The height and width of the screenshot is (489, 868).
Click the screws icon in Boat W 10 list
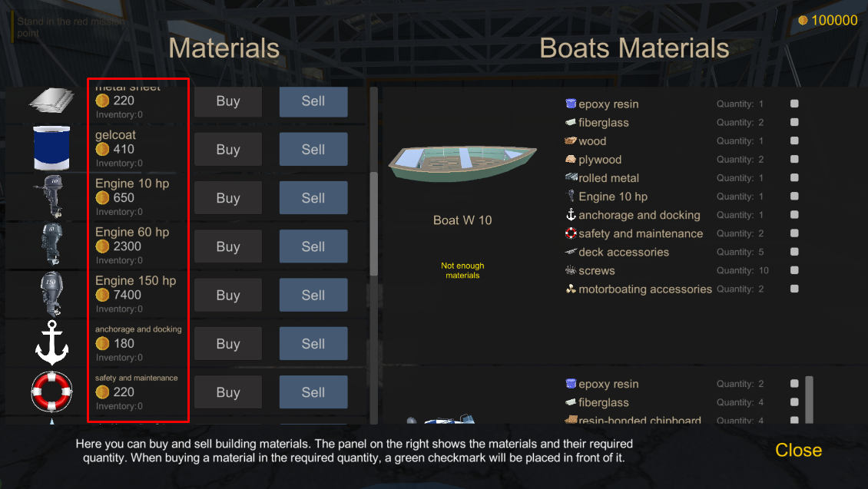[570, 270]
